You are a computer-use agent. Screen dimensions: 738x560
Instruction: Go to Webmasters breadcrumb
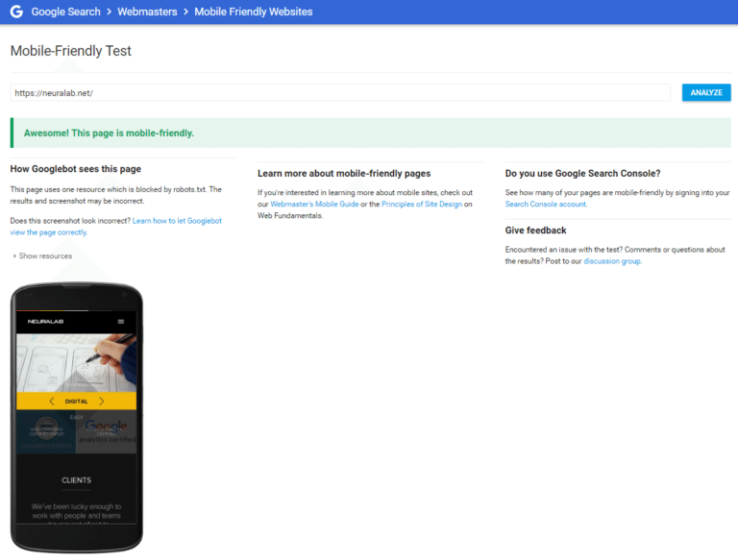[147, 12]
